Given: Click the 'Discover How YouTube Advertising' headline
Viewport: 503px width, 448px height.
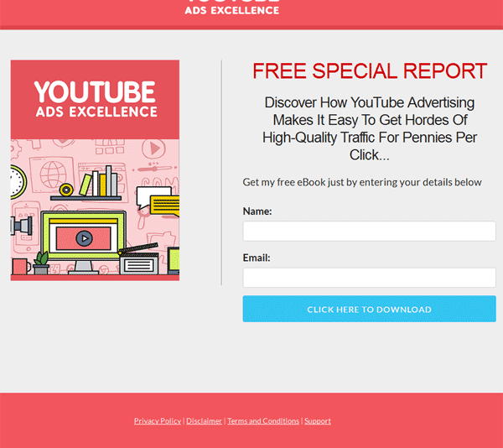Looking at the screenshot, I should [370, 128].
